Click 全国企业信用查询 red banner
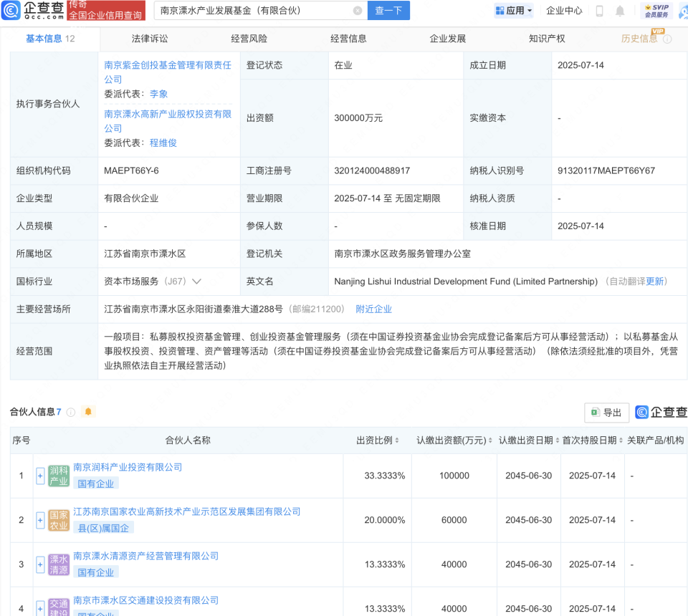 pyautogui.click(x=106, y=11)
